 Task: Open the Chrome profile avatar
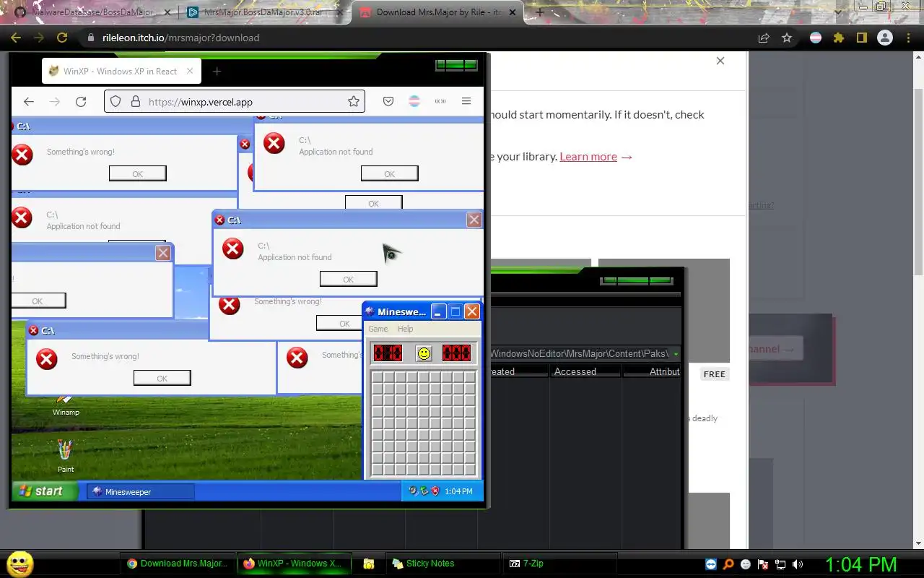pos(884,38)
